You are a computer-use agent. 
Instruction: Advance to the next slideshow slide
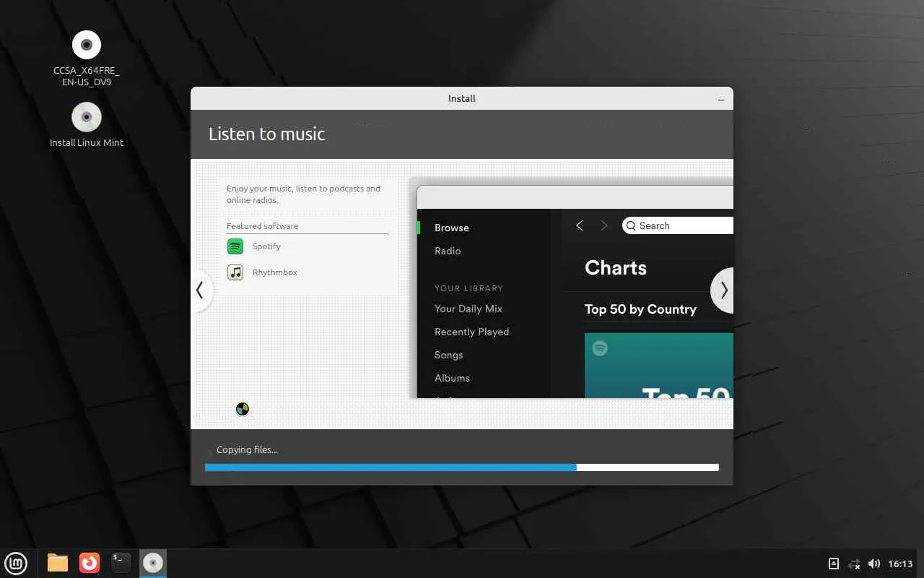pyautogui.click(x=723, y=290)
